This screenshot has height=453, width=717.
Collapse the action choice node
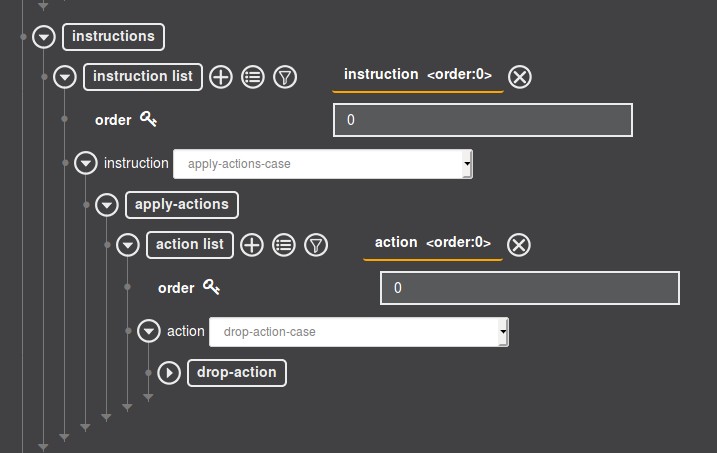coord(149,331)
